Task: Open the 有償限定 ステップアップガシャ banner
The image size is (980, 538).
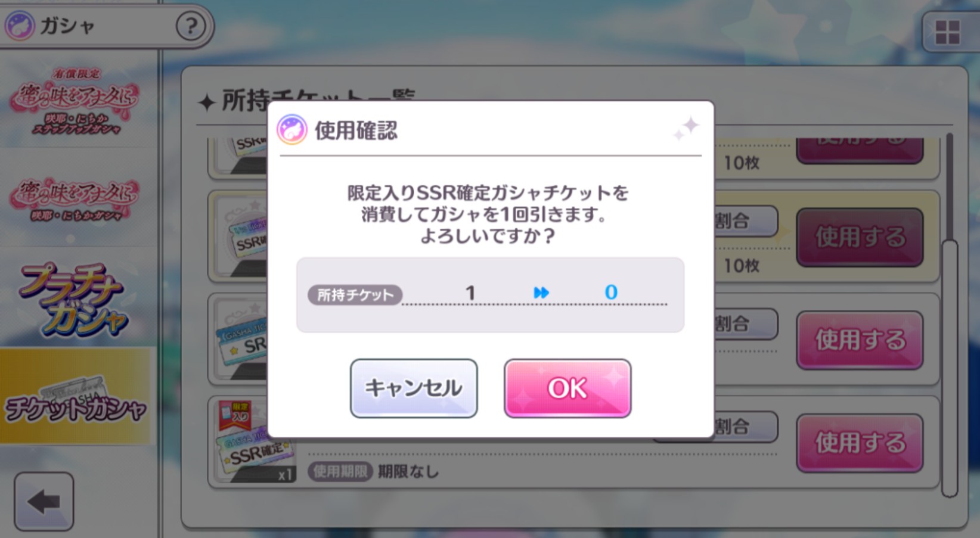Action: pos(75,101)
